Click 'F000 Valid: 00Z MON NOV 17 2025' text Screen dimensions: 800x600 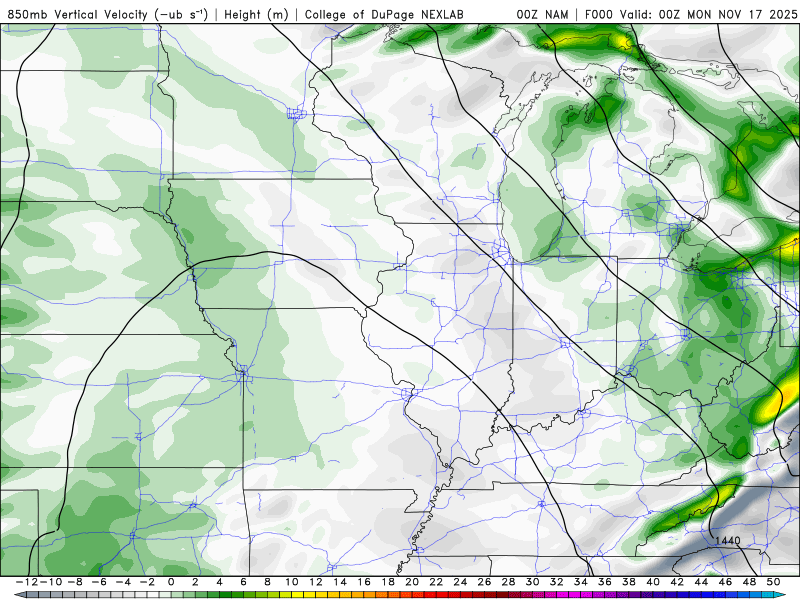691,15
